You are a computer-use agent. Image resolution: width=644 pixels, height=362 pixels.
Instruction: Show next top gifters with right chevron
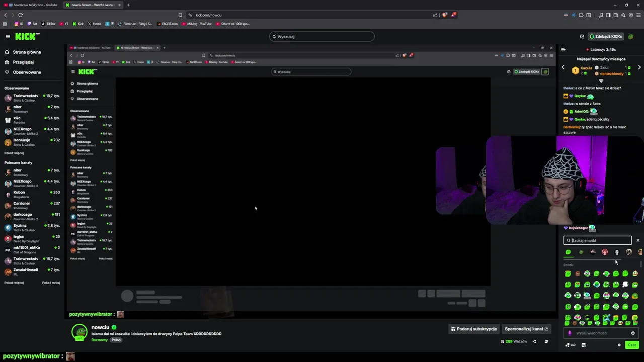[639, 67]
